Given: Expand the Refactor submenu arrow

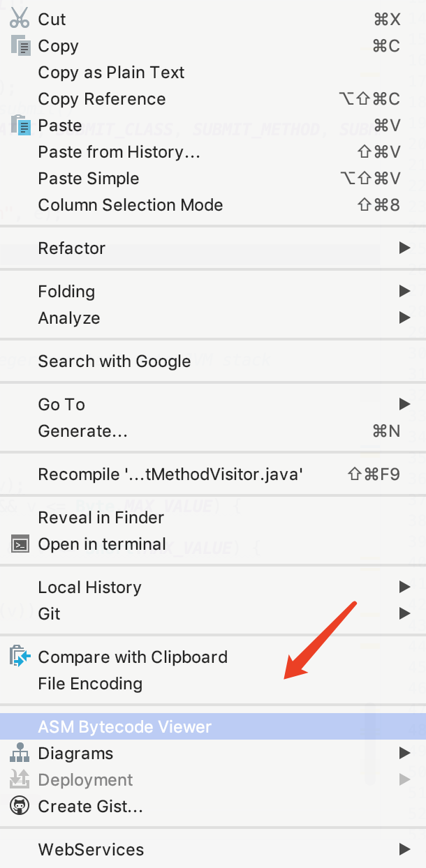Looking at the screenshot, I should coord(404,248).
